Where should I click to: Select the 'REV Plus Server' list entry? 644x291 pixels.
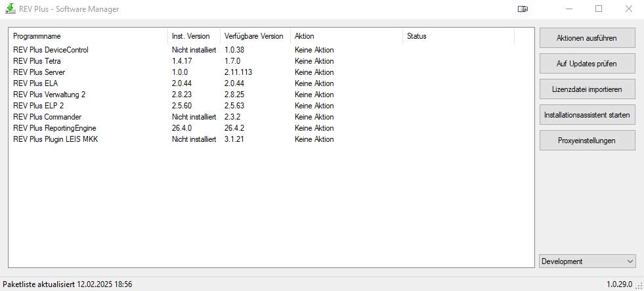click(x=39, y=72)
